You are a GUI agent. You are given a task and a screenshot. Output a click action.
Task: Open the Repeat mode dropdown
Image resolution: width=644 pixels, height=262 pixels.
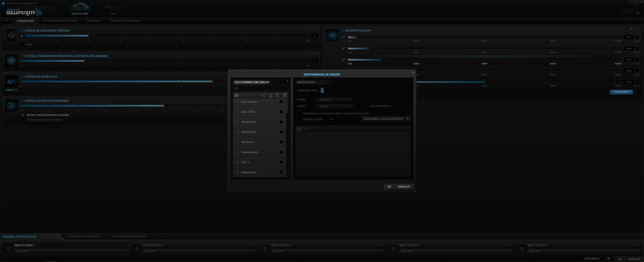334,106
